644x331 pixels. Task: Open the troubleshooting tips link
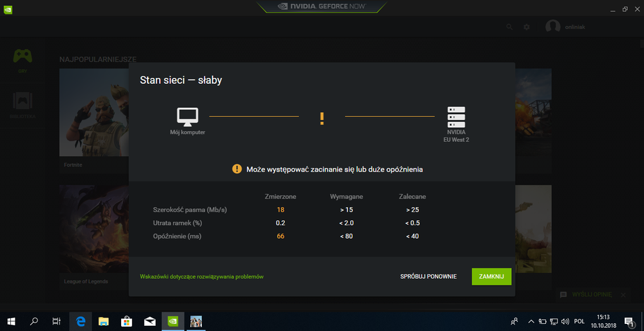pyautogui.click(x=202, y=277)
